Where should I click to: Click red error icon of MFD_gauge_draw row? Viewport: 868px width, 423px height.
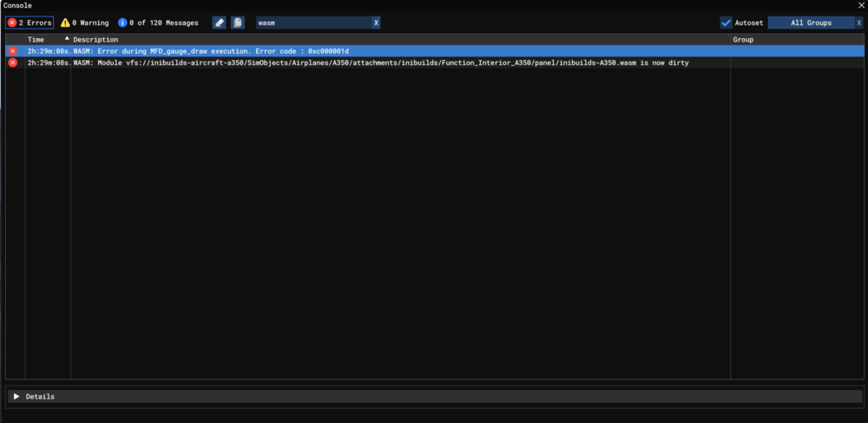coord(12,51)
